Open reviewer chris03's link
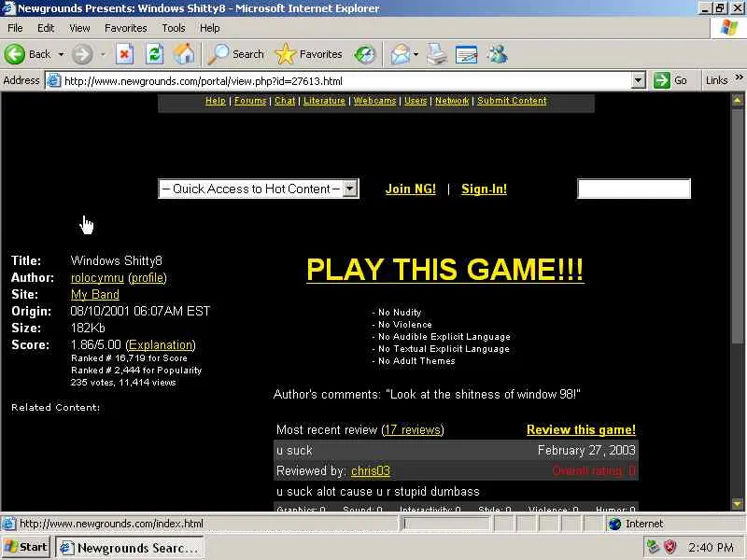 [x=370, y=471]
